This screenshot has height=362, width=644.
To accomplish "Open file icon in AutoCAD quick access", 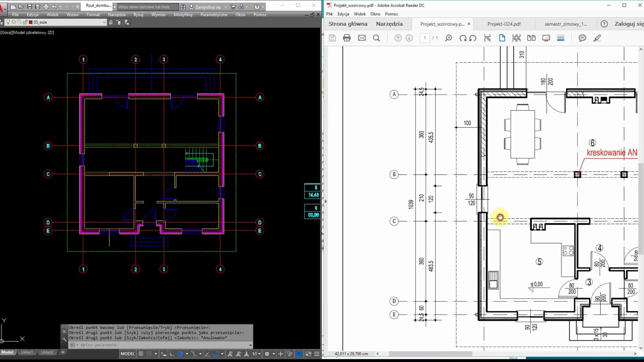I will [x=21, y=7].
